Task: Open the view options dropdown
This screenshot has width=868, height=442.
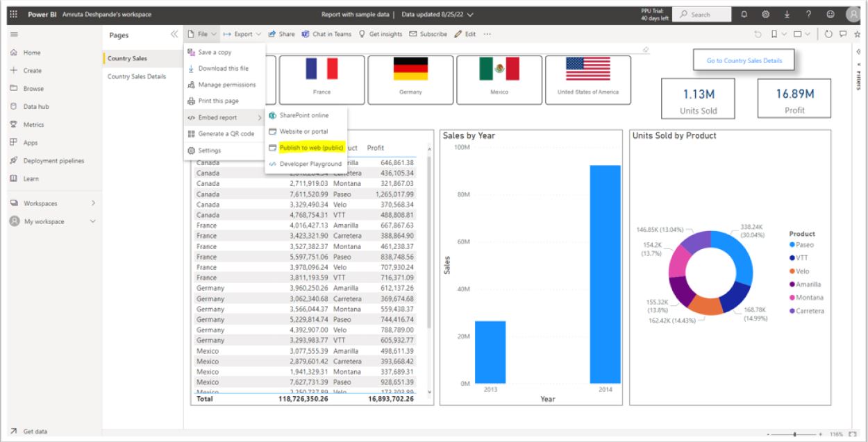Action: pos(802,34)
